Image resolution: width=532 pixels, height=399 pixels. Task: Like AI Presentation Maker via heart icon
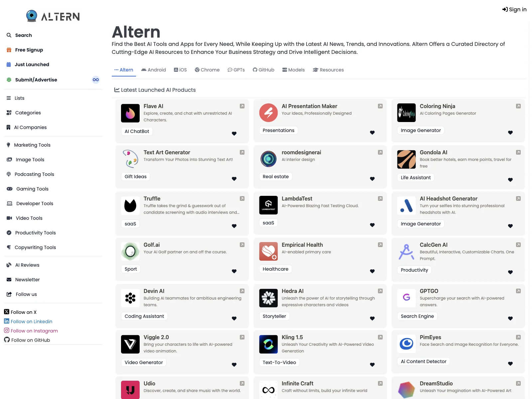click(372, 133)
